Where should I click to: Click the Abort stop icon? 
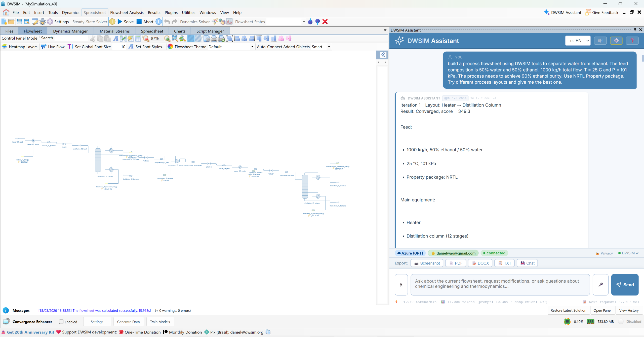tap(139, 22)
